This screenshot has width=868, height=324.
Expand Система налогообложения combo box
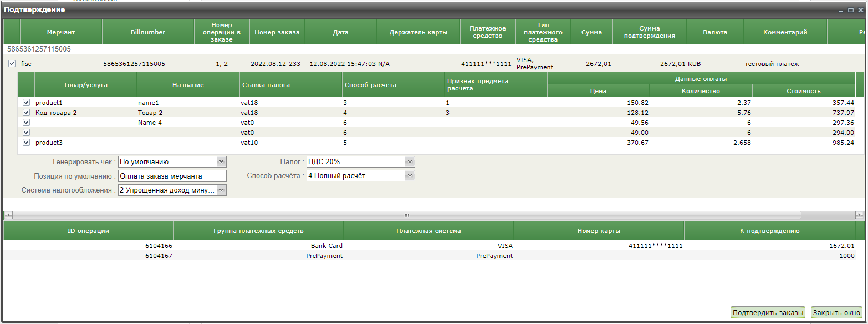[x=221, y=190]
